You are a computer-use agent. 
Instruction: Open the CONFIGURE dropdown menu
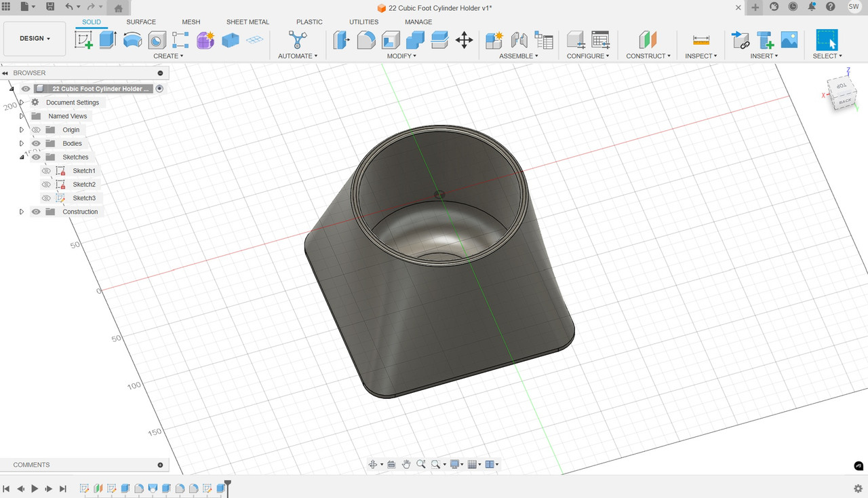(588, 56)
